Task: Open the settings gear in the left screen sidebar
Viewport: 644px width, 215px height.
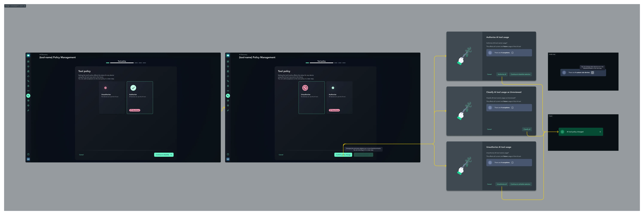Action: point(28,106)
